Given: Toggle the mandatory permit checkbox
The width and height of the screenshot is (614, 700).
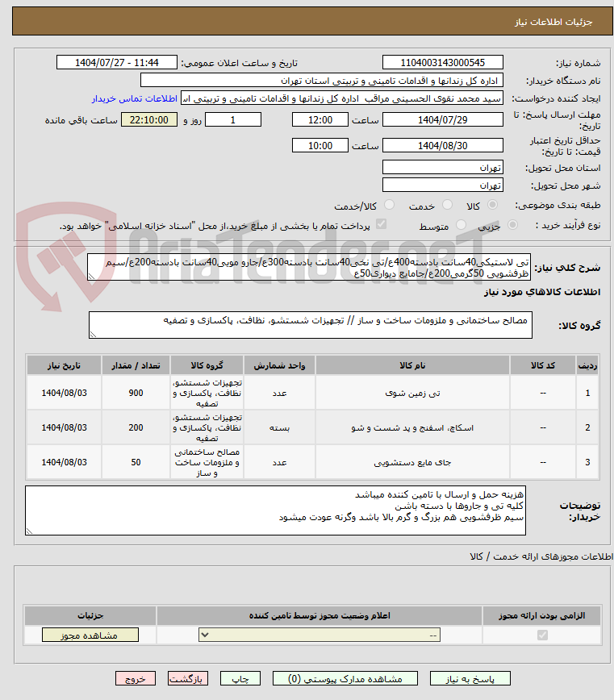Looking at the screenshot, I should click(x=542, y=635).
